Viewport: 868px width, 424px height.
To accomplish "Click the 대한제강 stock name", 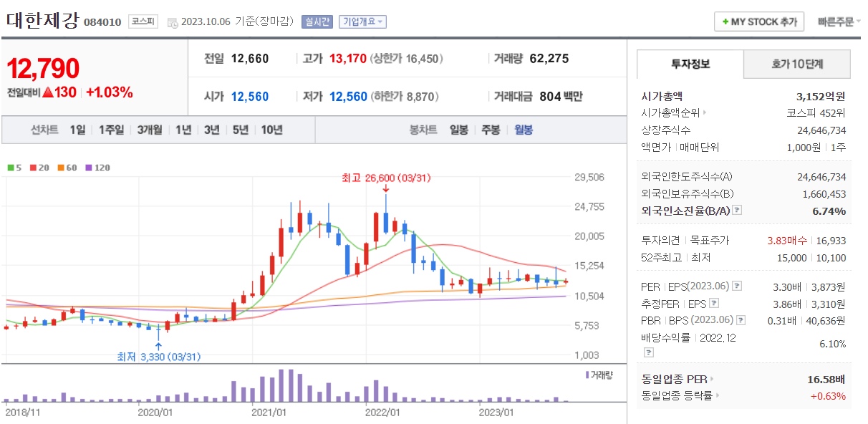I will [42, 19].
